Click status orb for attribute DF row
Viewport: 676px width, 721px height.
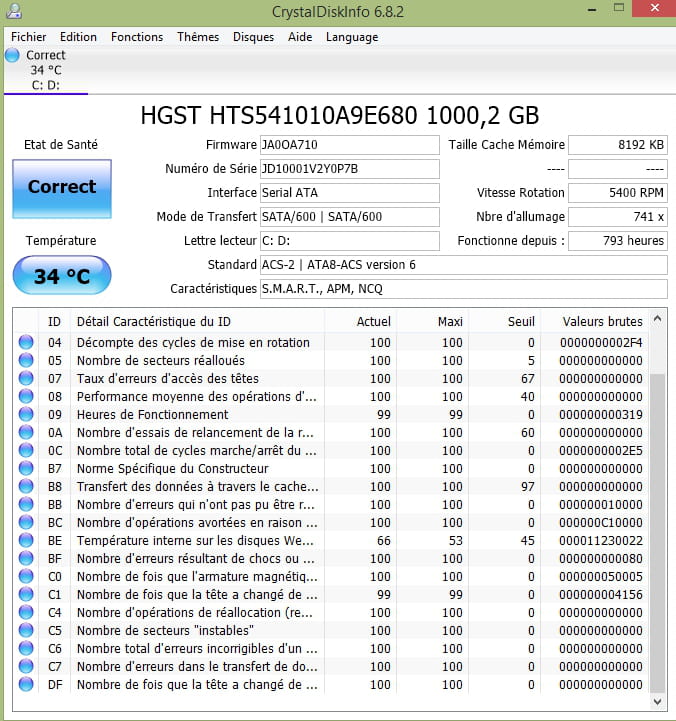coord(26,685)
